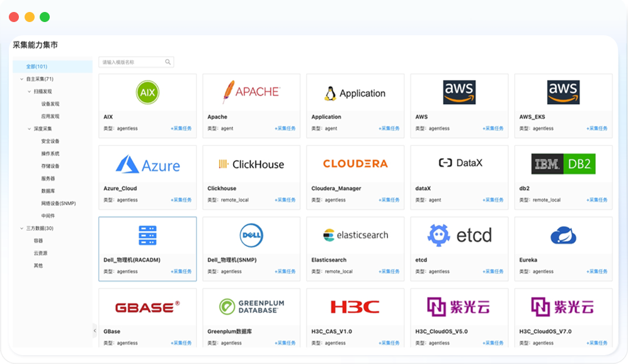
Task: Collapse the 扫描发现 tree branch
Action: coord(29,92)
